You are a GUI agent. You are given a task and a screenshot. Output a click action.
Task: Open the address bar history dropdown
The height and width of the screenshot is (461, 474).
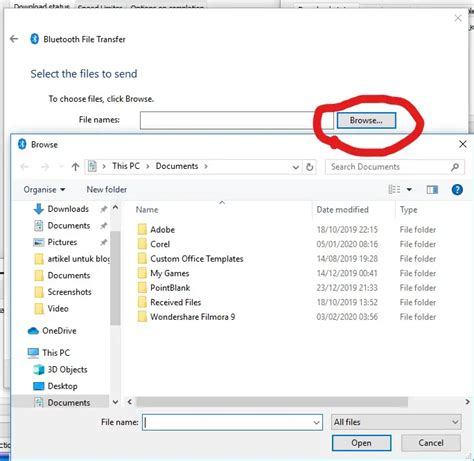pyautogui.click(x=295, y=167)
